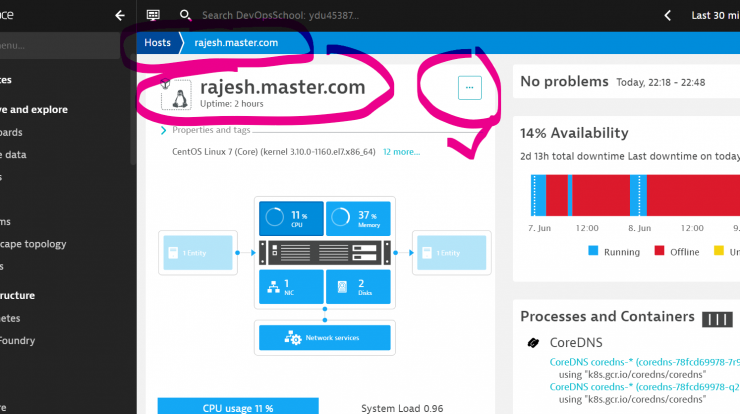The image size is (740, 414).
Task: Click the Network services tile
Action: coord(325,338)
